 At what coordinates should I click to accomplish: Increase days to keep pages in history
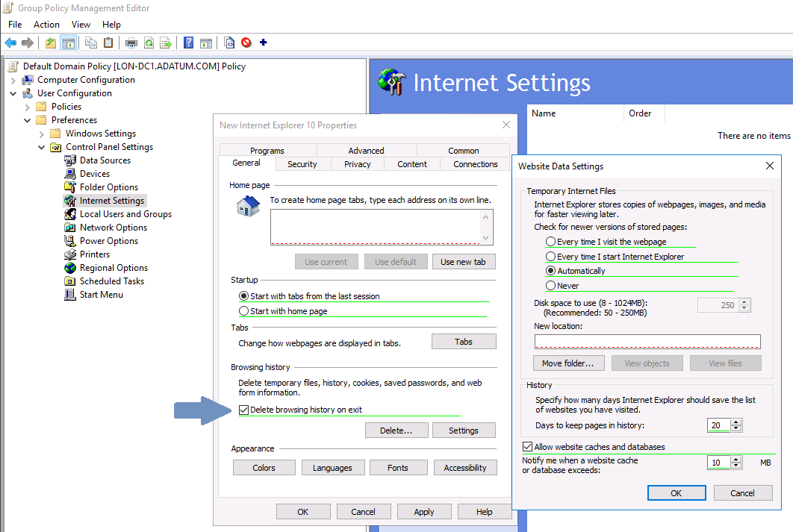coord(736,421)
